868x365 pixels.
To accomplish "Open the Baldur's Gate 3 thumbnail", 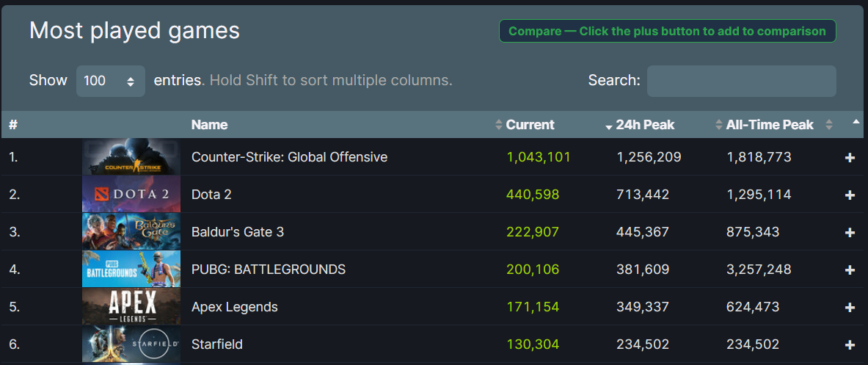I will [x=131, y=231].
